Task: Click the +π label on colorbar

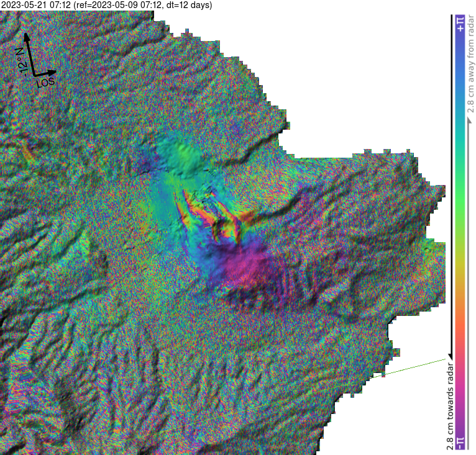Action: click(x=460, y=24)
